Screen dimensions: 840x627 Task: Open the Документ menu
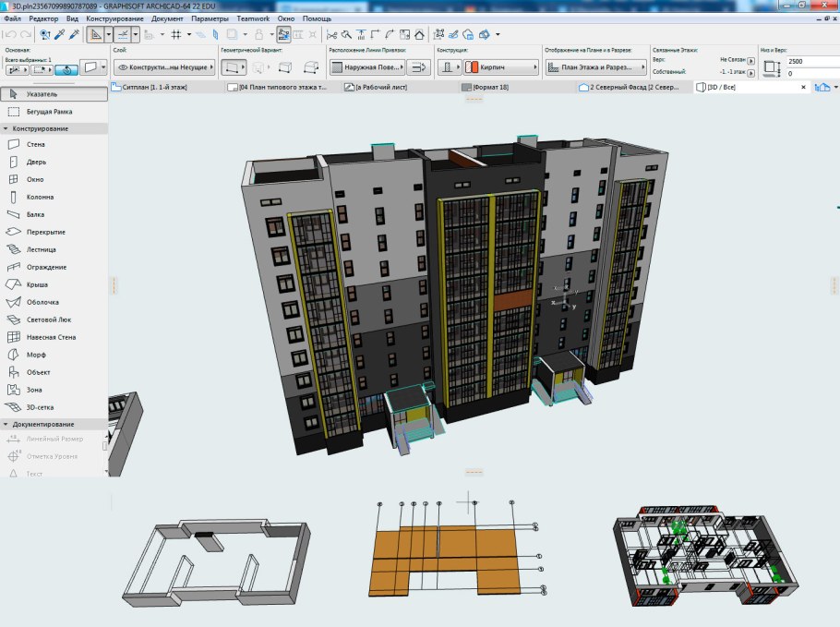pos(167,19)
